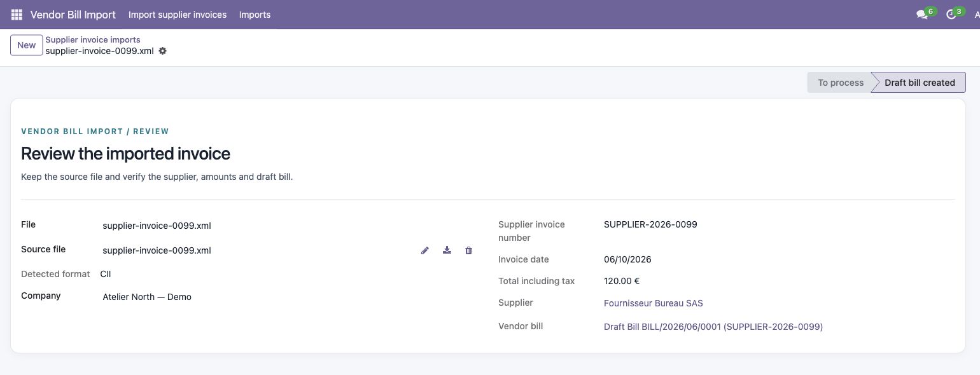
Task: Click the supplier invoice number SUPPLIER-2026-0099
Action: click(x=650, y=224)
